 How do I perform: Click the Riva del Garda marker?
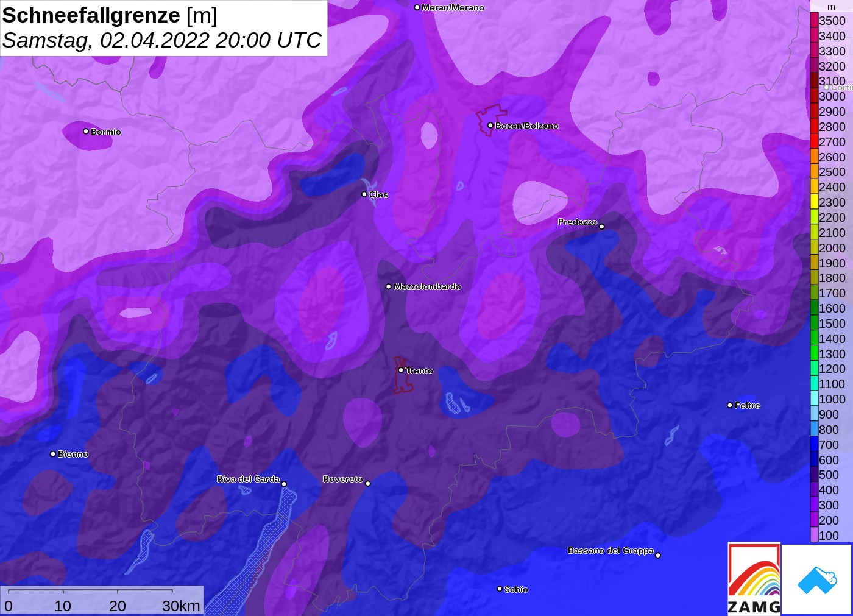284,484
